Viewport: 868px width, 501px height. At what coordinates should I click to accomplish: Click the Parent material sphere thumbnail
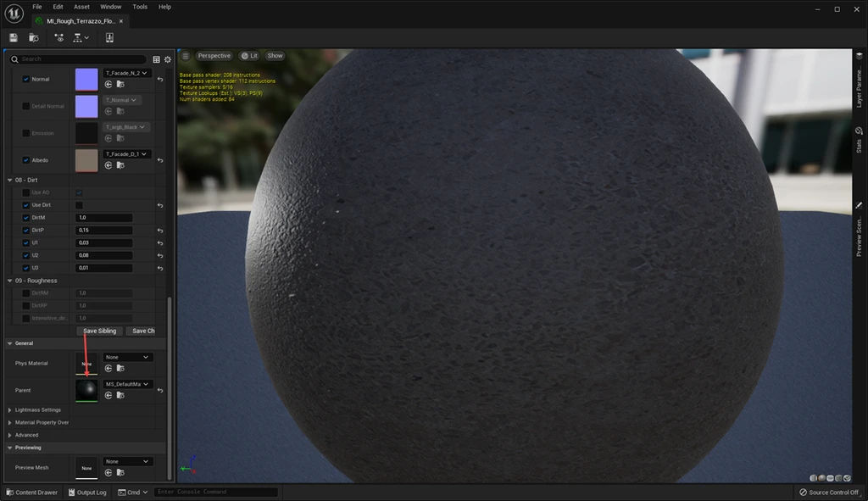pos(86,390)
